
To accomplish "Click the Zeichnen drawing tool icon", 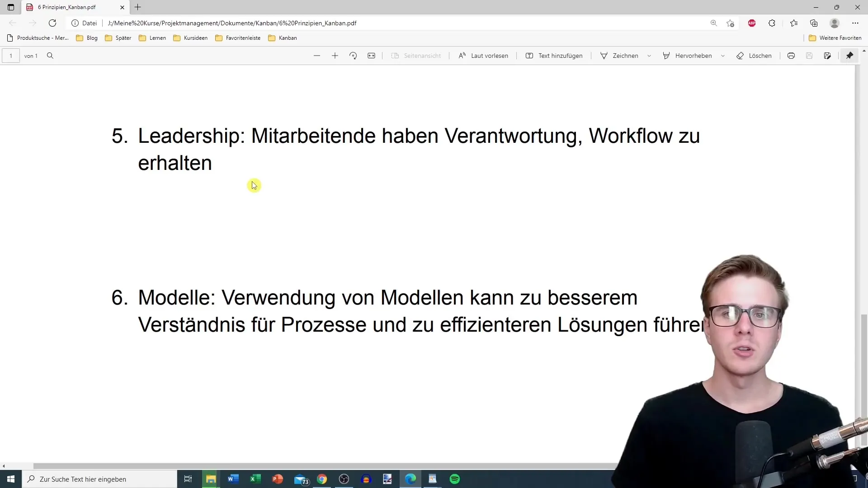I will [604, 56].
